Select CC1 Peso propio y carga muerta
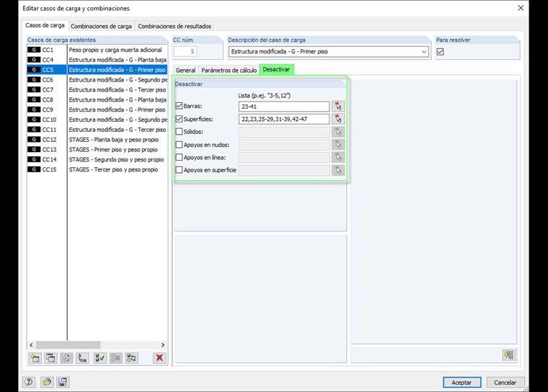 pyautogui.click(x=97, y=50)
